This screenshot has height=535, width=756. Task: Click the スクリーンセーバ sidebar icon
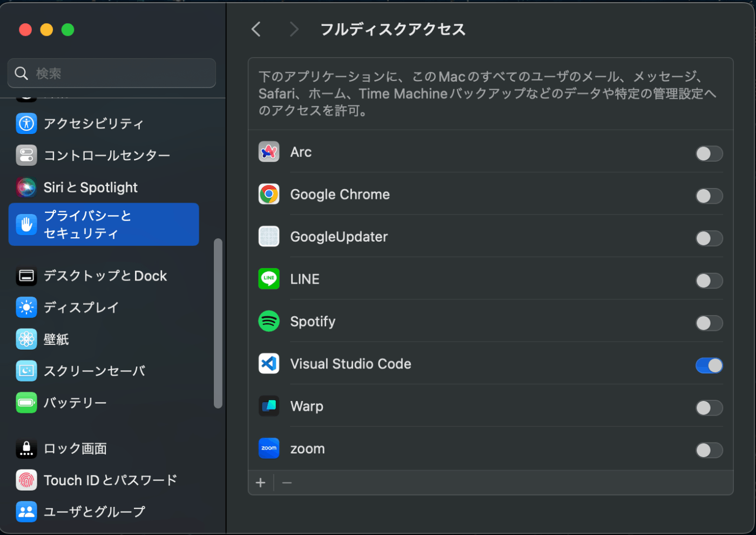click(26, 371)
